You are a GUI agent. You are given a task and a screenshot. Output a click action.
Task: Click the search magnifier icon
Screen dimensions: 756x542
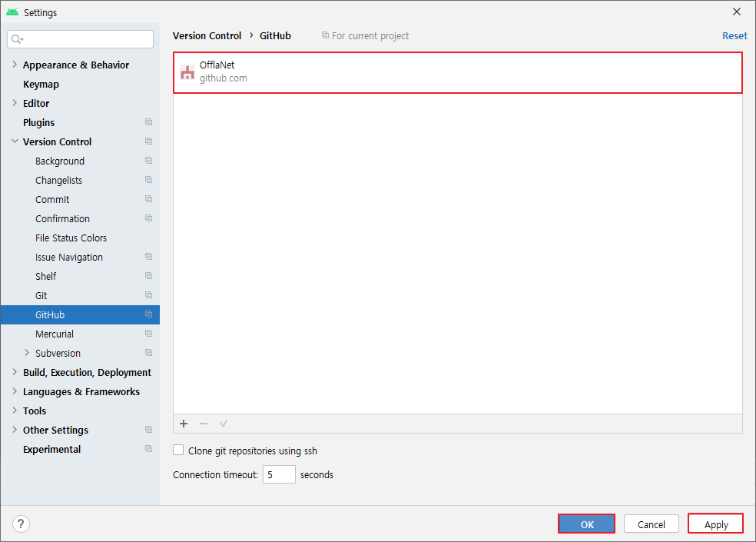click(x=17, y=39)
